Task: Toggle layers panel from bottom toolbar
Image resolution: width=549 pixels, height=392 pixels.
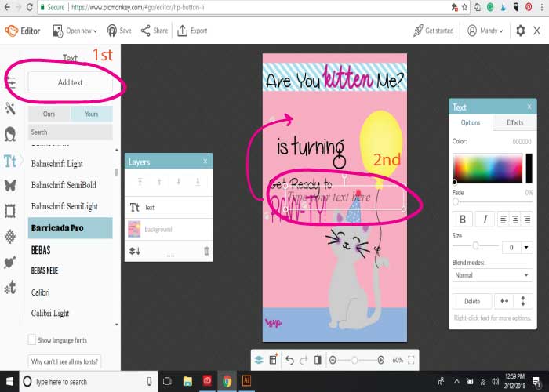Action: [x=258, y=360]
